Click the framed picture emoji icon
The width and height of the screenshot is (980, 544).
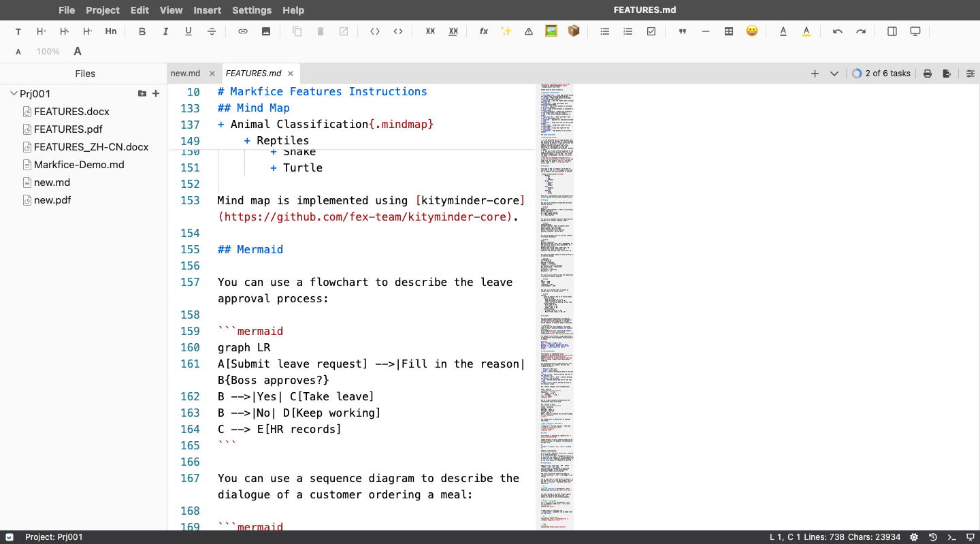coord(551,31)
